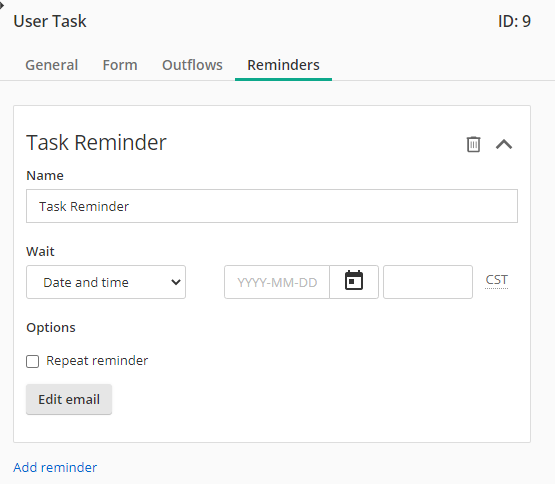The image size is (555, 484).
Task: Click the dropdown arrow on Date and time
Action: tap(176, 282)
